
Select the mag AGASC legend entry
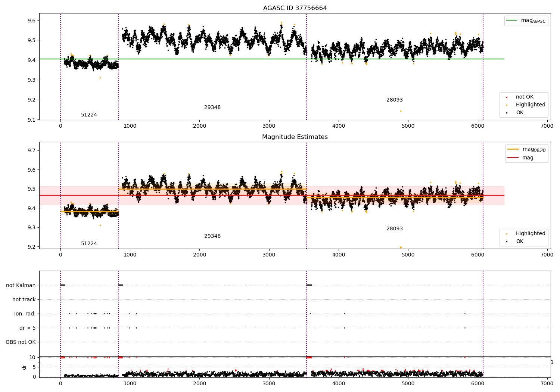pos(526,21)
